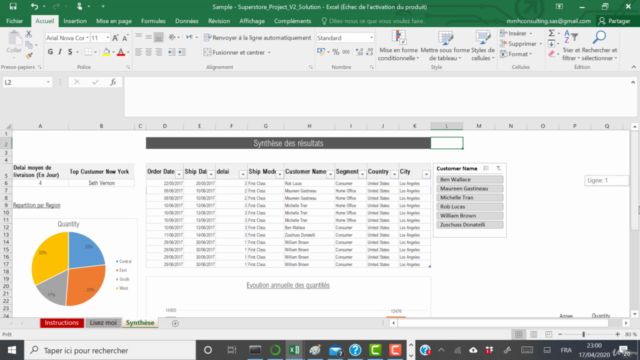Toggle Rob Lucas slicer item
Viewport: 640px width, 360px height.
tap(469, 207)
